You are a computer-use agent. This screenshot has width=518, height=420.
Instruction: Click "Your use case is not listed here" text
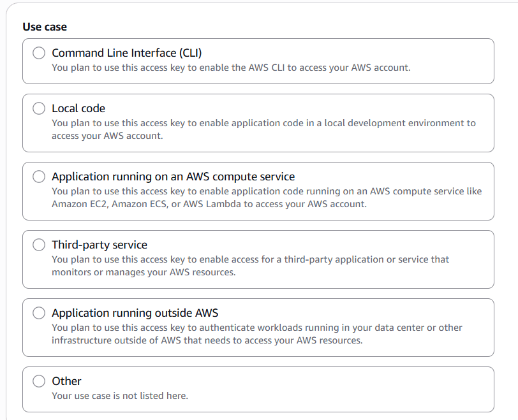[x=120, y=396]
